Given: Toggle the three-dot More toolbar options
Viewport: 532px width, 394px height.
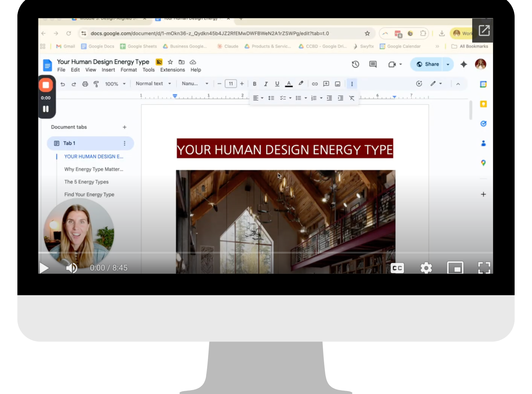Looking at the screenshot, I should coord(352,84).
